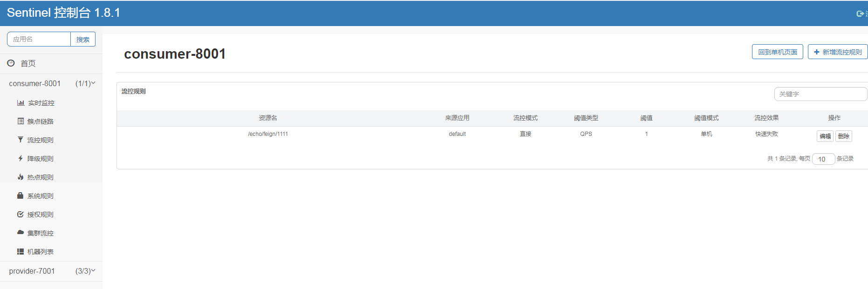Click the 搜索 search button
This screenshot has width=868, height=289.
[x=83, y=40]
